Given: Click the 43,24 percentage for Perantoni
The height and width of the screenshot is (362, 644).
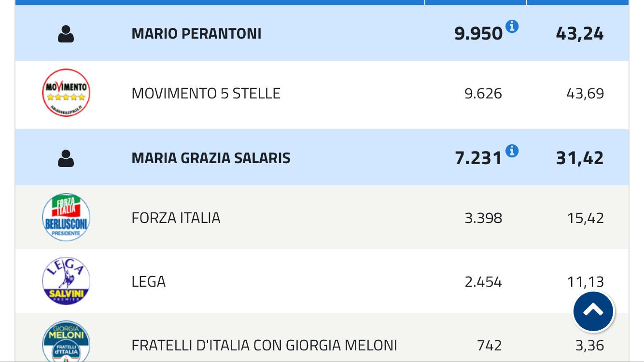Looking at the screenshot, I should pyautogui.click(x=579, y=34).
